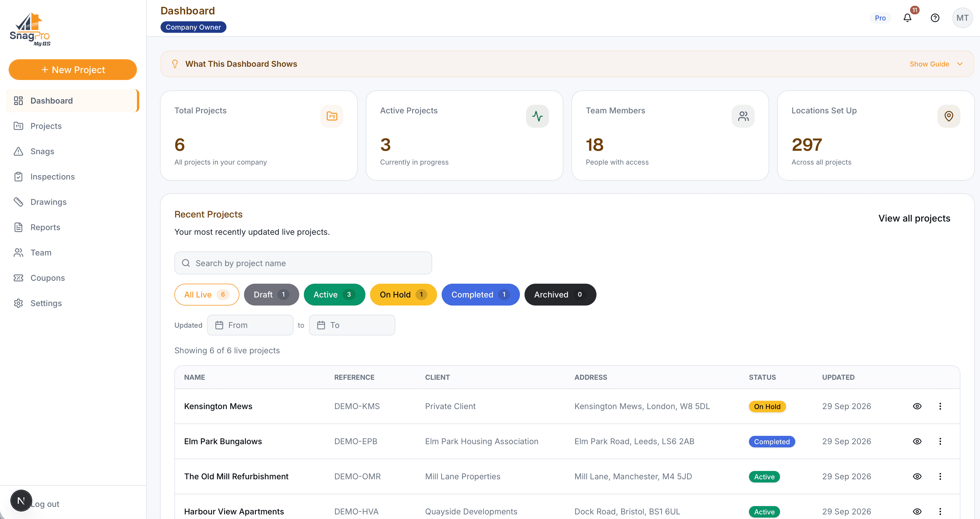View Elm Park Bungalows via eye icon
This screenshot has height=519, width=980.
917,441
